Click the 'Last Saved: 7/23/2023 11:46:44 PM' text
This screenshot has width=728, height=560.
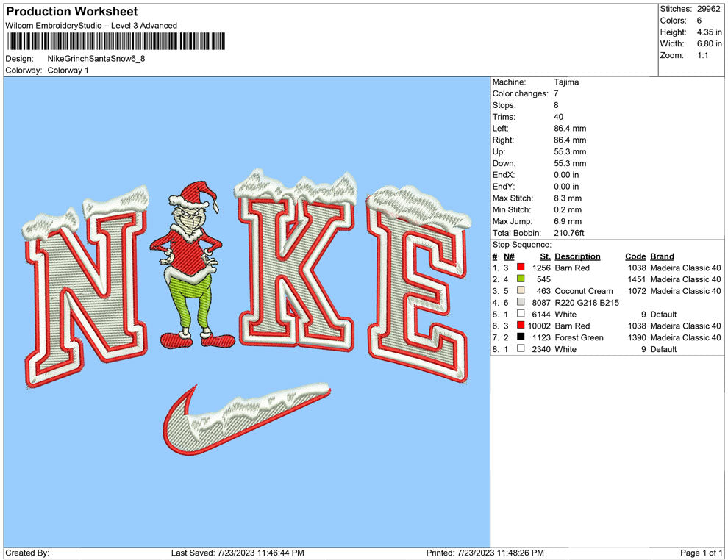tap(238, 553)
